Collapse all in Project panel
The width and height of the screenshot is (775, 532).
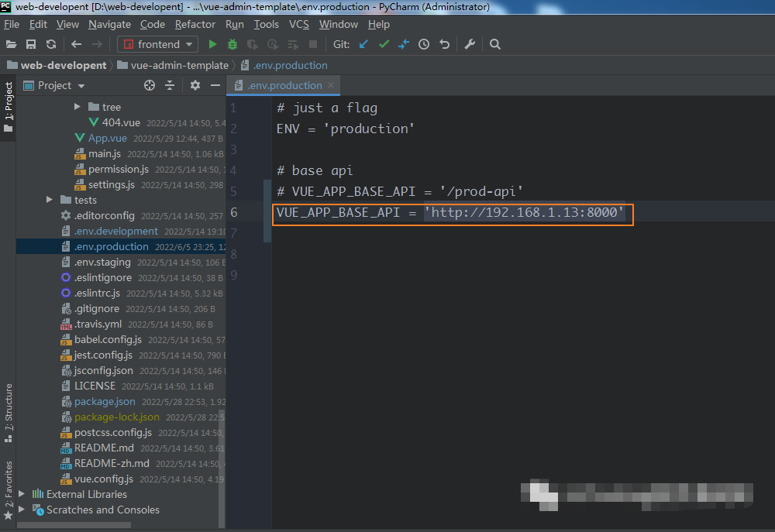[170, 85]
